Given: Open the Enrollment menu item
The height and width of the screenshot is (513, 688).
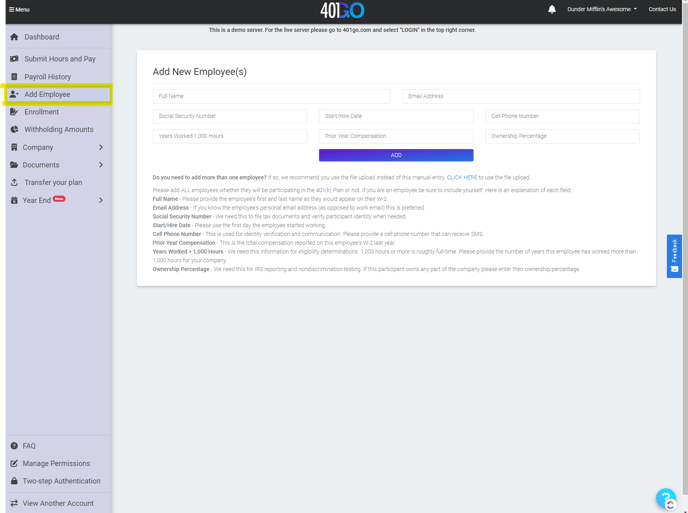Looking at the screenshot, I should pos(42,112).
